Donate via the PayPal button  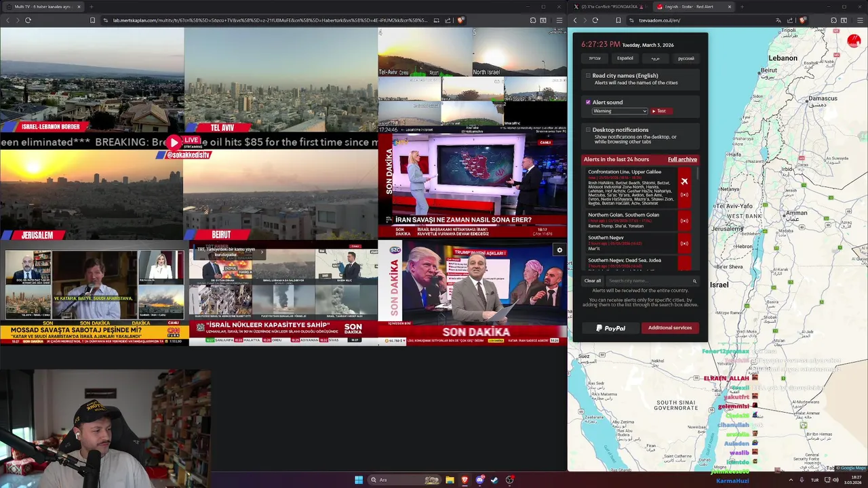pyautogui.click(x=611, y=328)
